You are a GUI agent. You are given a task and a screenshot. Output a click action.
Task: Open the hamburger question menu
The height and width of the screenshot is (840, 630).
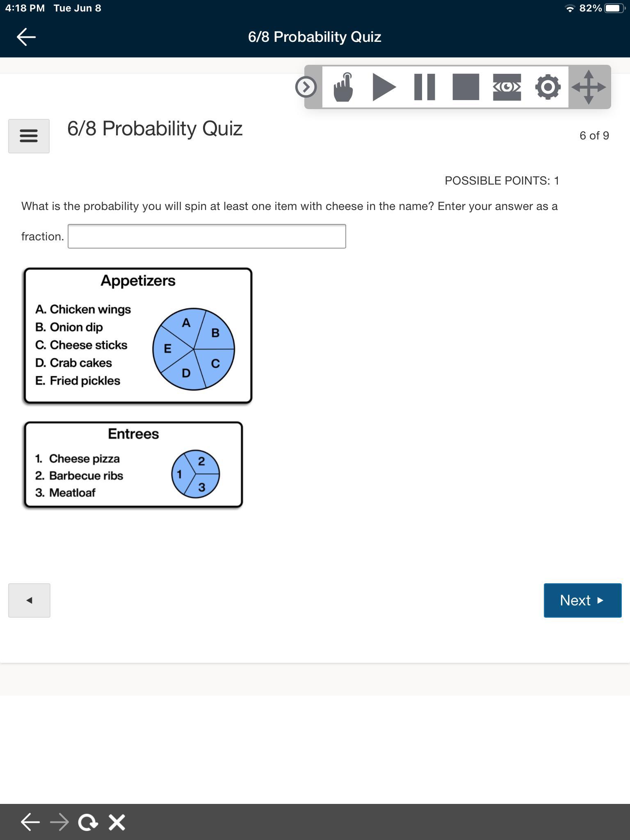pos(29,136)
